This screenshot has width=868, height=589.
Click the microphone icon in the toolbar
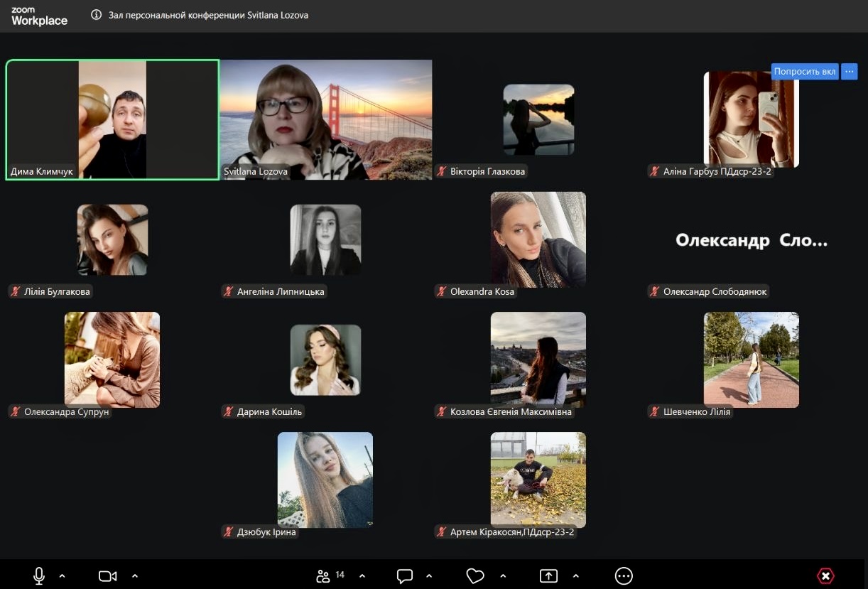click(39, 576)
